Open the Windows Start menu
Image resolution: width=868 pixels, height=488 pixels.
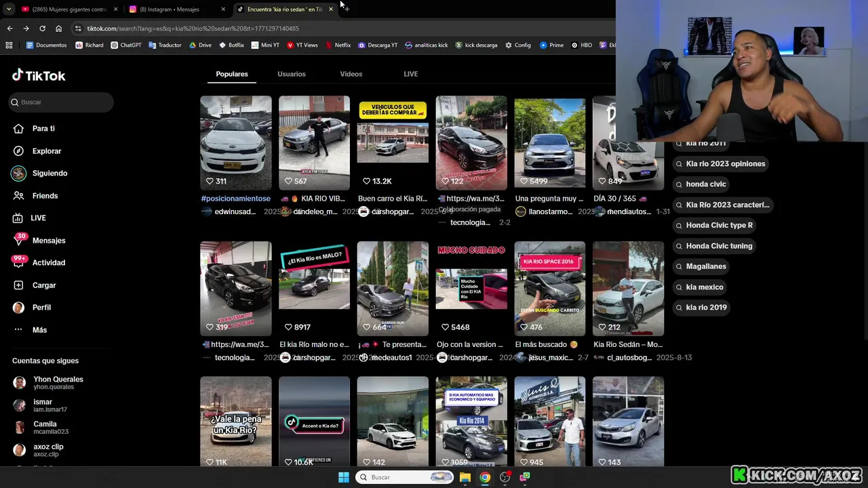(x=344, y=477)
